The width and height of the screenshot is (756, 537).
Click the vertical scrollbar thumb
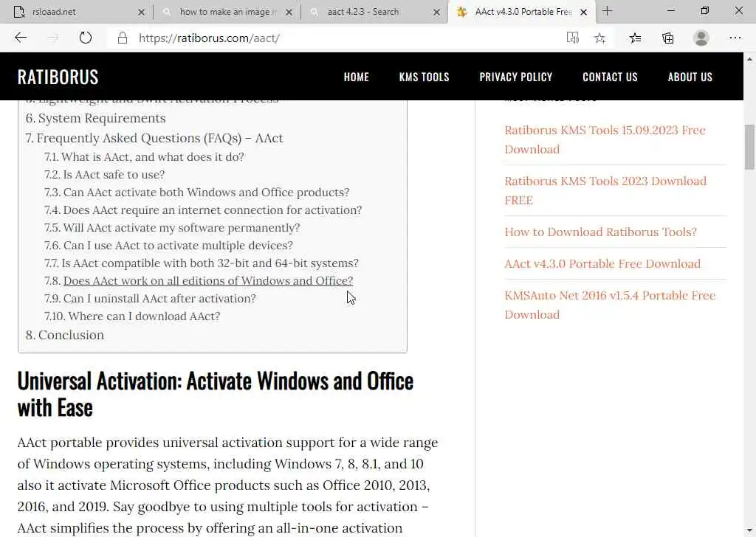coord(749,147)
